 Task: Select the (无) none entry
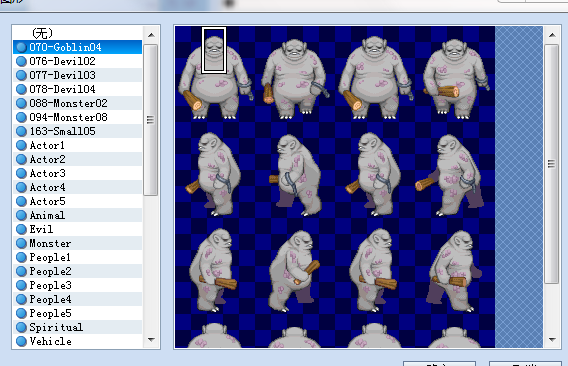78,33
